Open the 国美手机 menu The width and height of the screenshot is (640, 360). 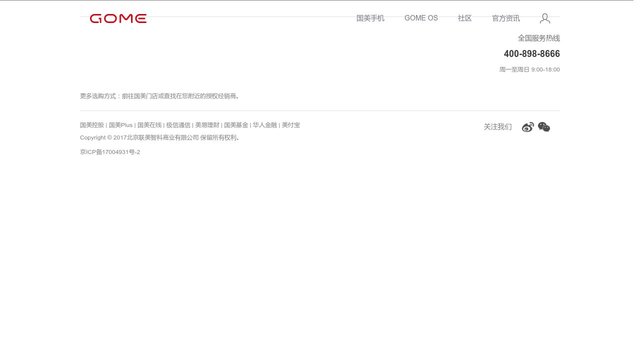click(370, 18)
